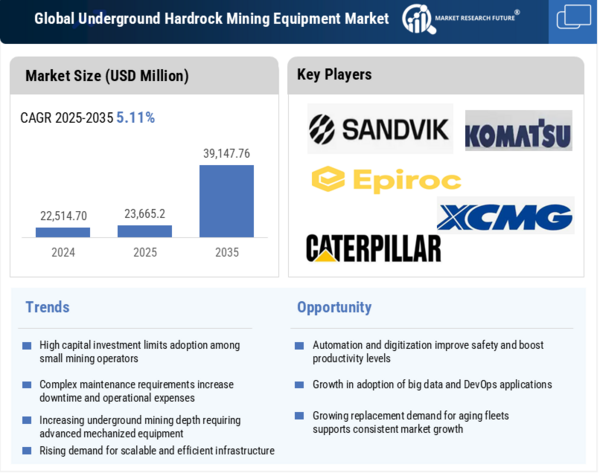The height and width of the screenshot is (473, 600).
Task: Click the 2035 bar in chart
Action: tap(226, 201)
